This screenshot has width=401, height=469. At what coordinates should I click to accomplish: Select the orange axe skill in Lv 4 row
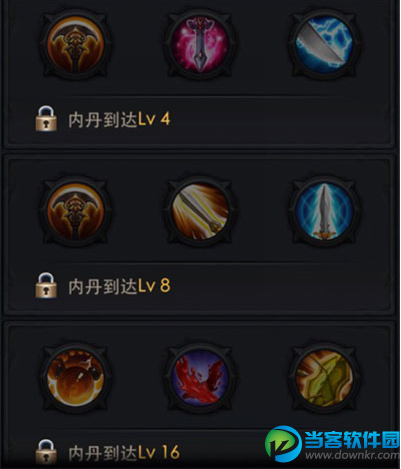click(x=76, y=45)
